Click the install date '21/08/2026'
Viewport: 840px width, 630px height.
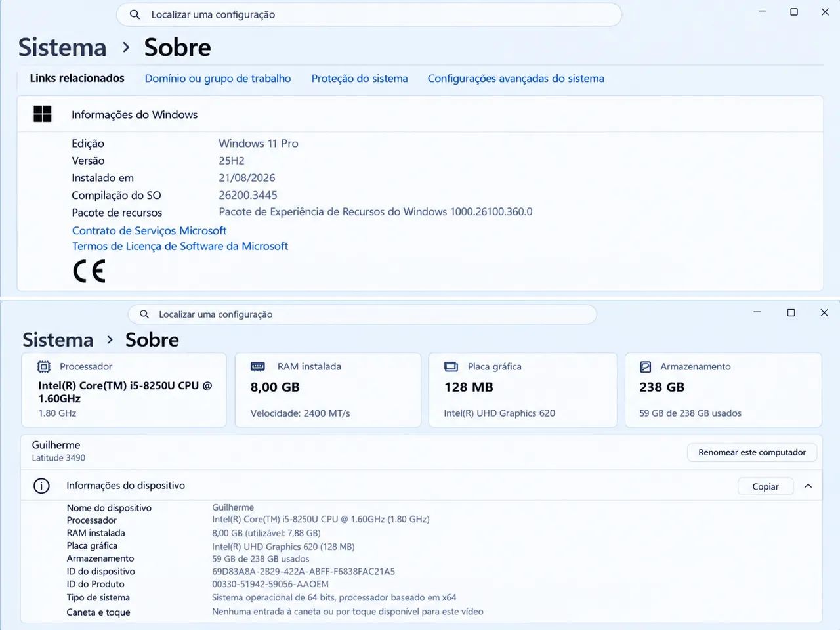[247, 178]
